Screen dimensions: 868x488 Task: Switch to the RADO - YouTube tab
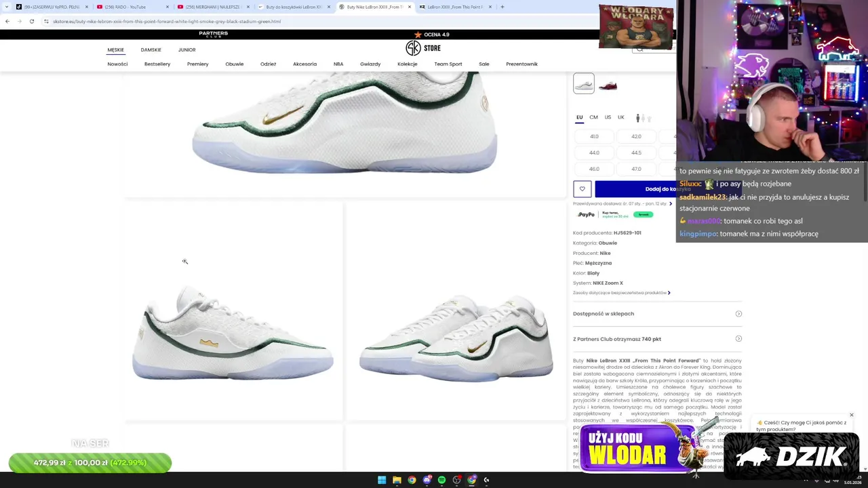132,7
